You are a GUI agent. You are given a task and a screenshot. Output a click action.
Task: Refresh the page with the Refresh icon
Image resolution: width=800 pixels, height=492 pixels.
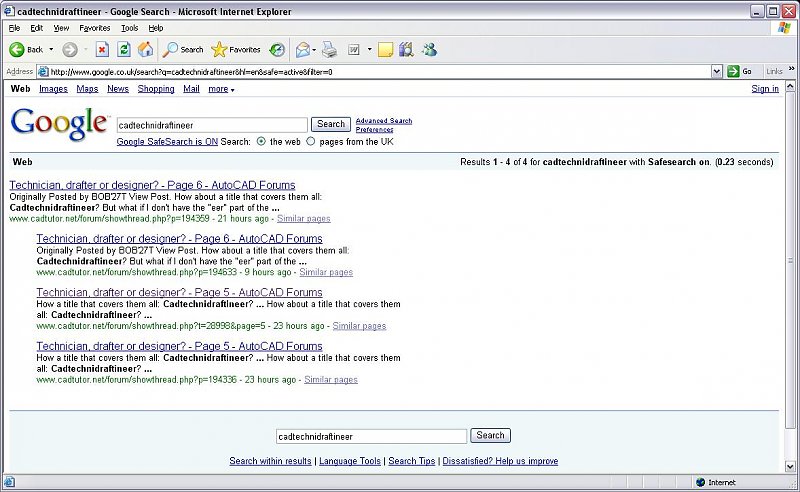(x=124, y=49)
